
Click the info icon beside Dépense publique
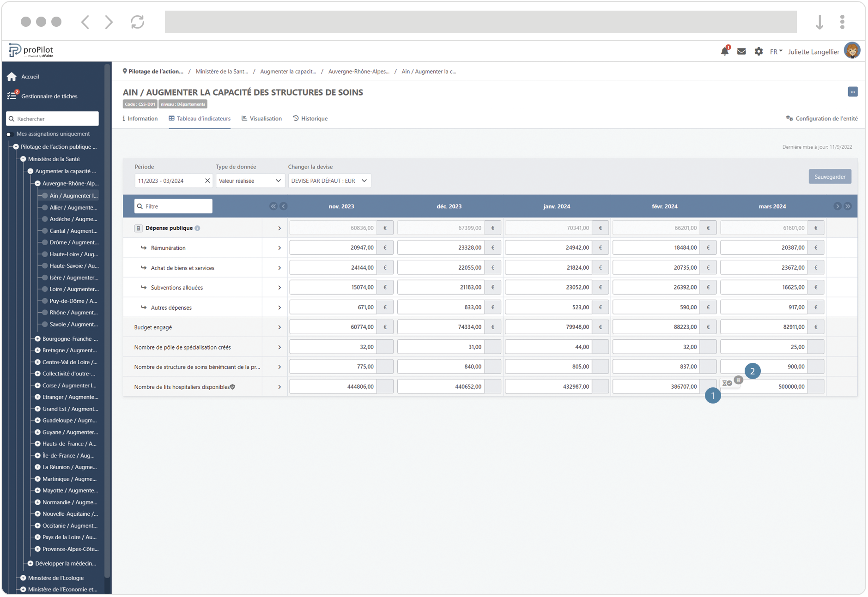[x=198, y=228]
